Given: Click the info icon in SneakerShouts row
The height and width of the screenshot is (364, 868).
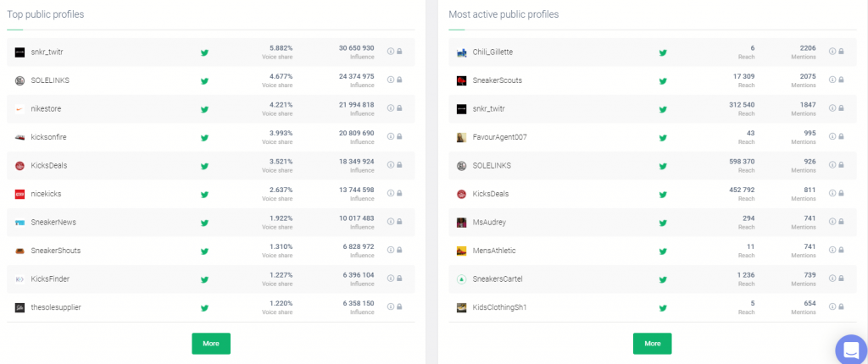Looking at the screenshot, I should tap(390, 250).
